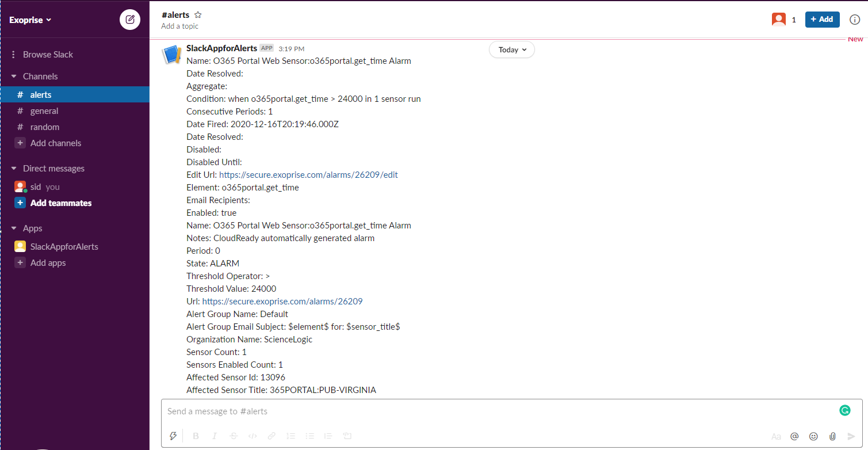Insert a link in the message

(x=271, y=436)
